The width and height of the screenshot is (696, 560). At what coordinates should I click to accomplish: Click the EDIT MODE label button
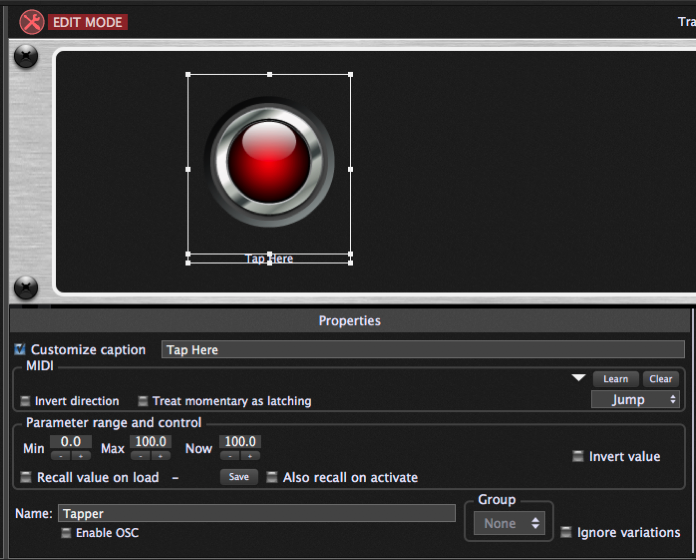(x=87, y=22)
